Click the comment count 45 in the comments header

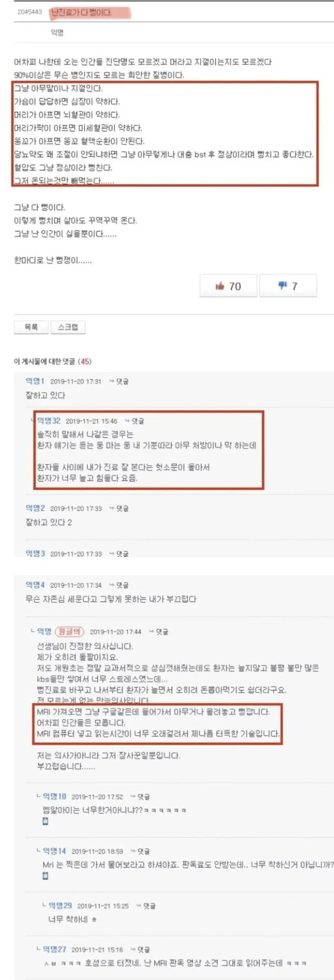coord(85,361)
